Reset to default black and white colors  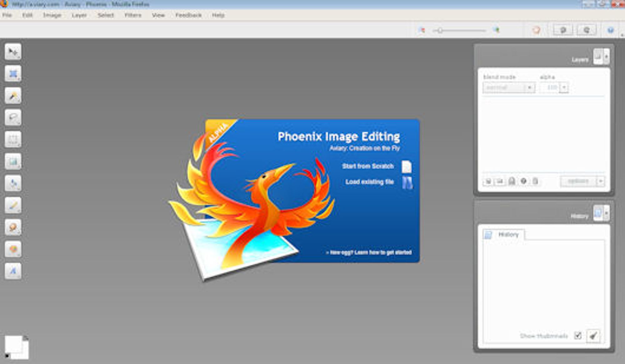[x=7, y=356]
